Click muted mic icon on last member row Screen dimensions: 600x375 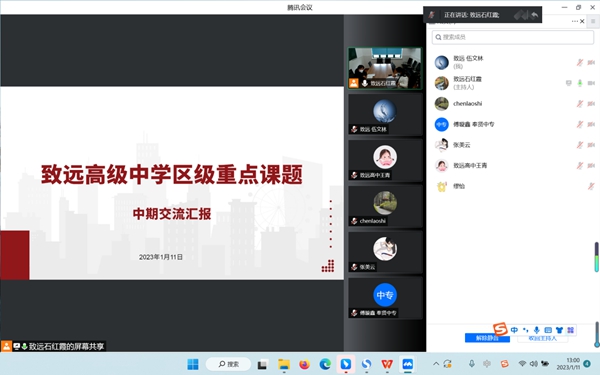[x=591, y=186]
